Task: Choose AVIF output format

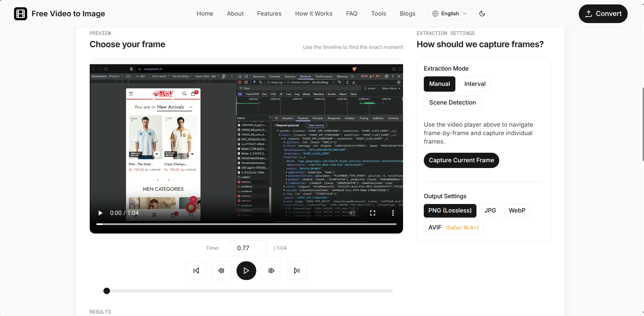Action: click(x=453, y=227)
